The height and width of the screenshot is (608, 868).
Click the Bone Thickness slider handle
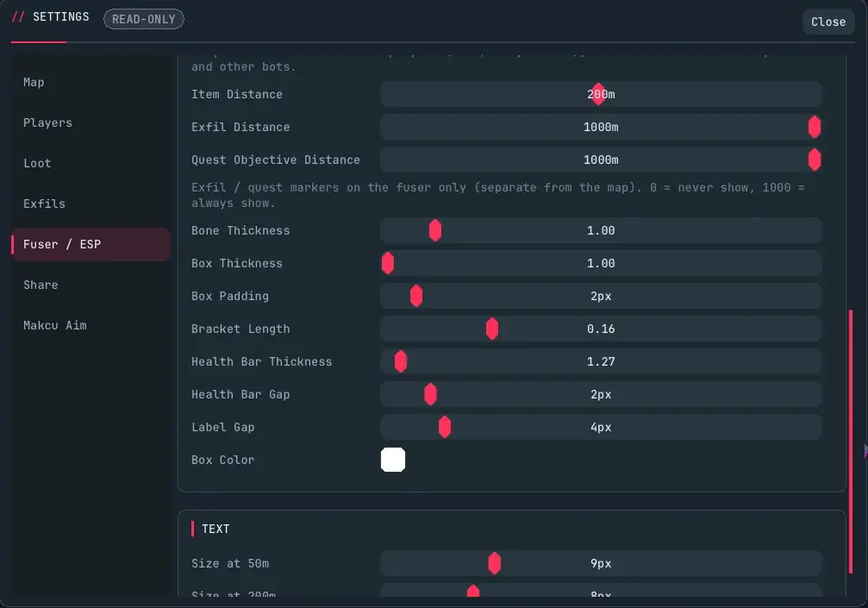(x=435, y=230)
